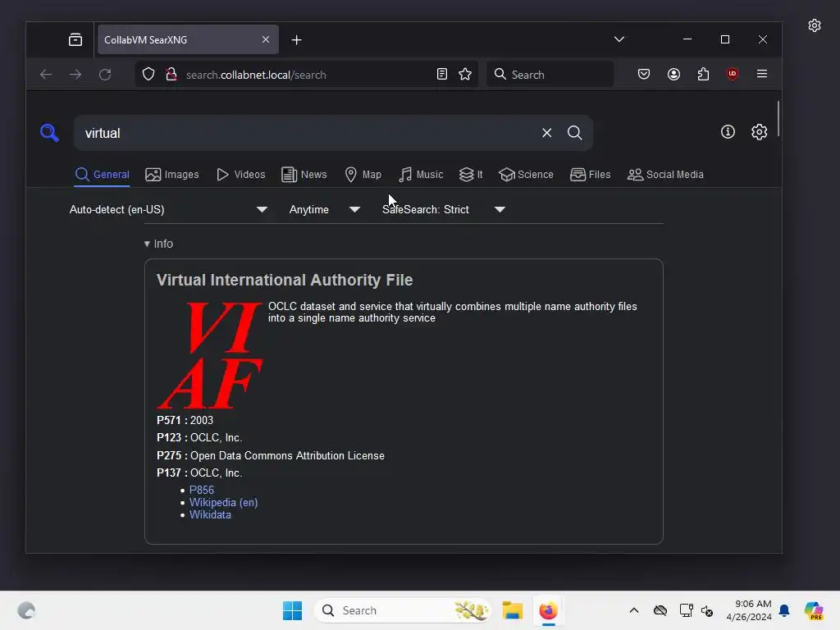Open the Firefox account icon

[674, 74]
